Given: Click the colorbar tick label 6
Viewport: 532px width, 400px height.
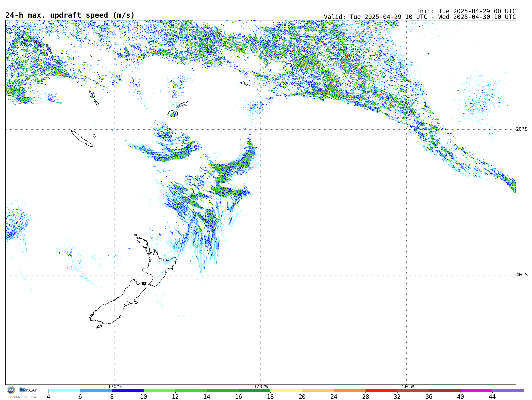Looking at the screenshot, I should point(80,397).
